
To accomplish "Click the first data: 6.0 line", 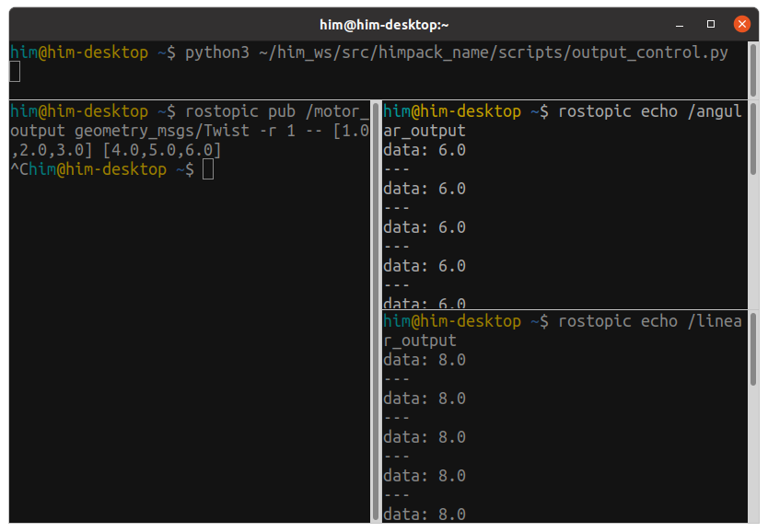I will 425,150.
